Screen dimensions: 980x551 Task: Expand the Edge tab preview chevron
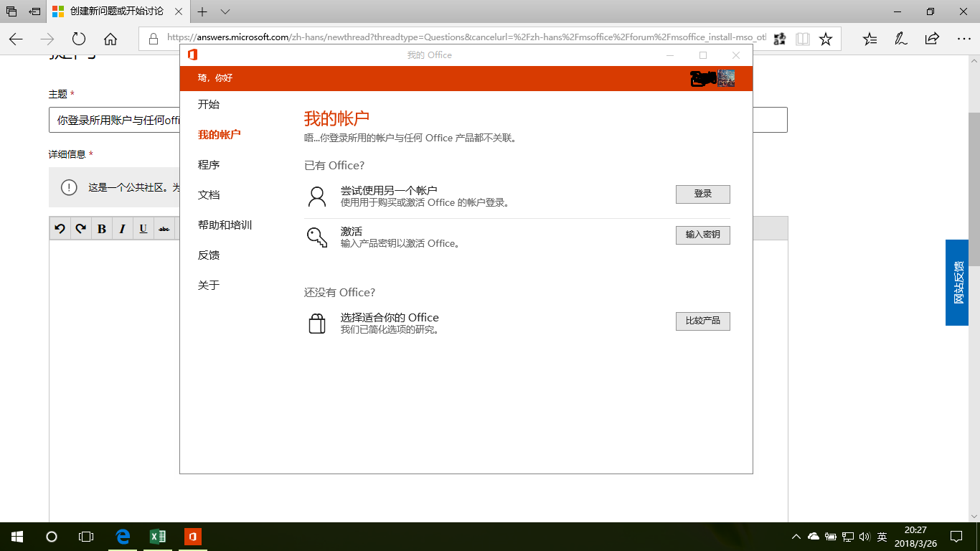(225, 11)
